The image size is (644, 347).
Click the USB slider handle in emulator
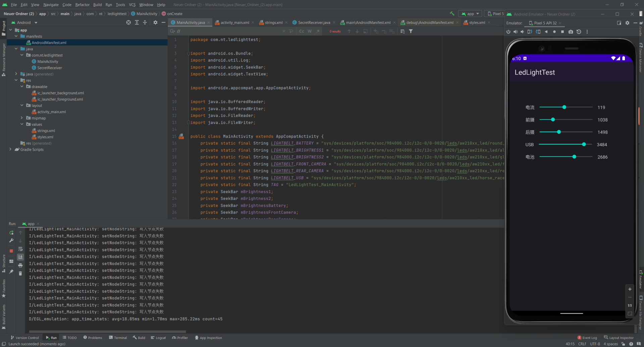coord(584,144)
